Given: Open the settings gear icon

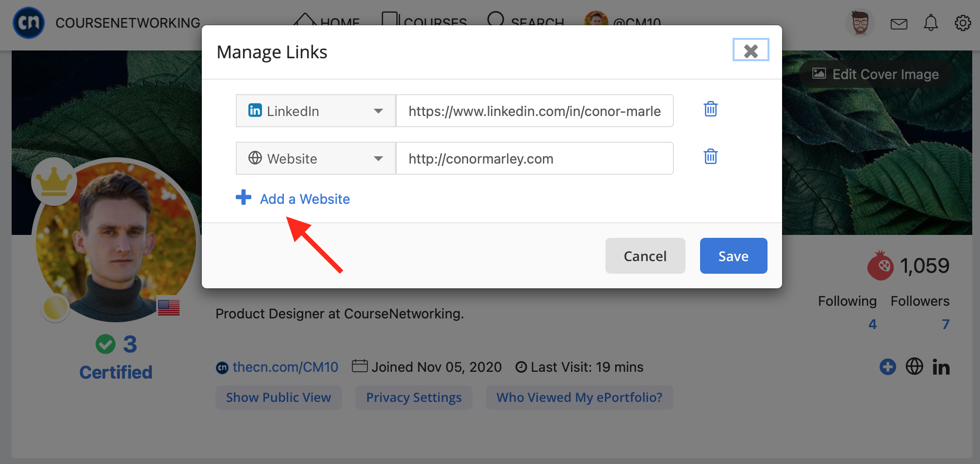Looking at the screenshot, I should click(963, 23).
